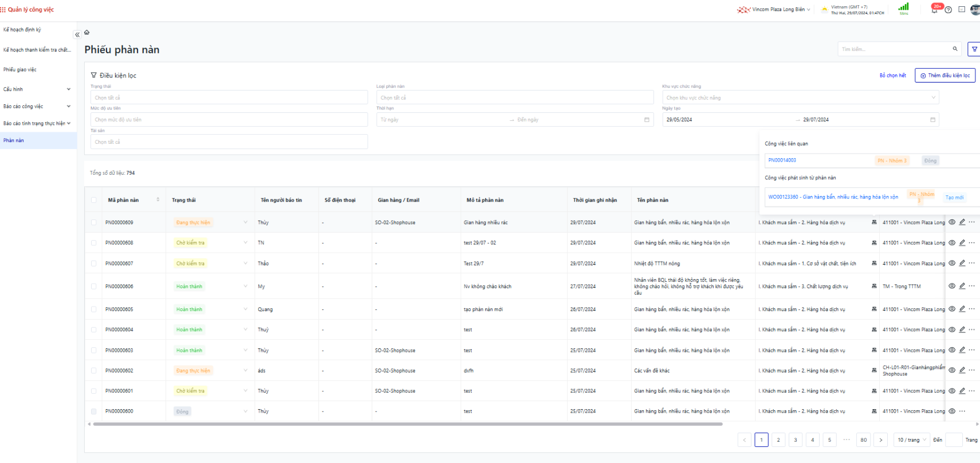This screenshot has height=463, width=980.
Task: Open more options for PN00000608 row
Action: (972, 243)
